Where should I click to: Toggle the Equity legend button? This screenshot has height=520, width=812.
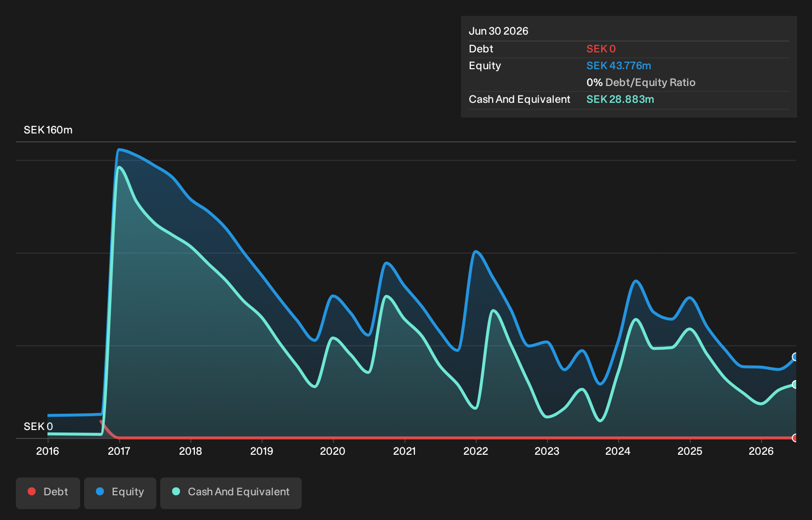tap(120, 493)
